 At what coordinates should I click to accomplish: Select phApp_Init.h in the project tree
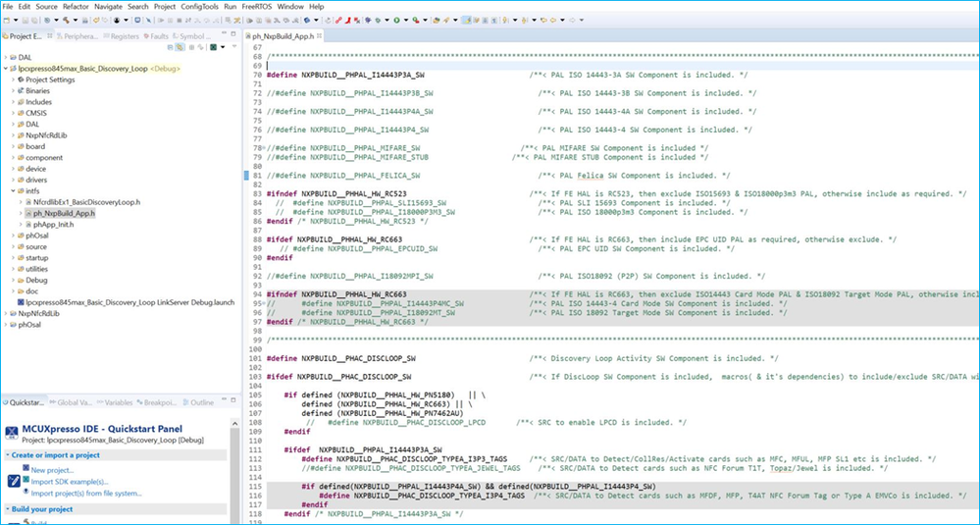pyautogui.click(x=54, y=224)
